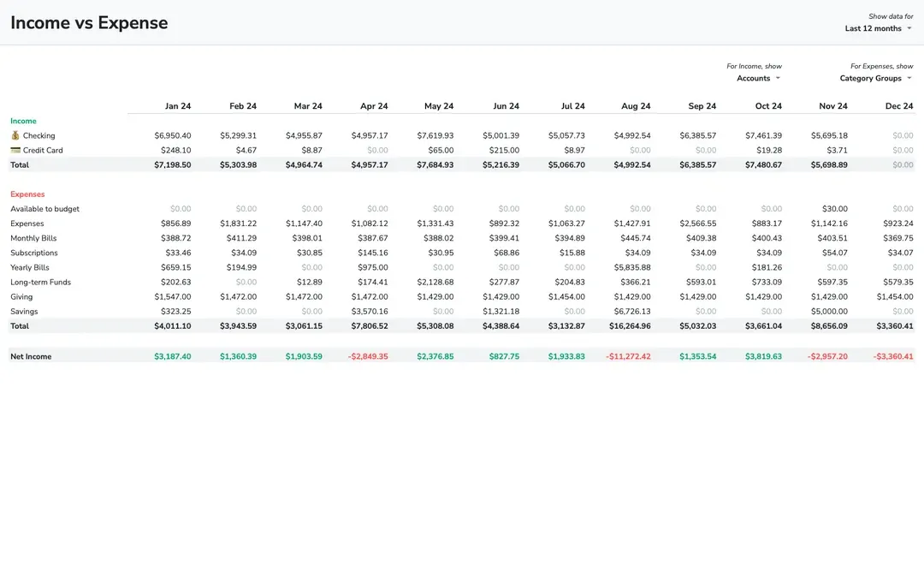Expand the Accounts dropdown for income
Viewport: 924px width, 566px height.
pos(758,78)
